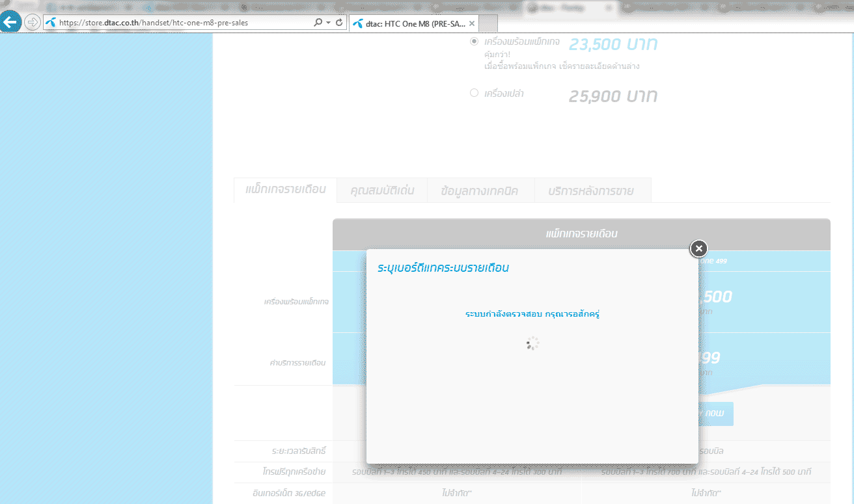
Task: Click the magnifier search icon in the address bar
Action: (318, 23)
